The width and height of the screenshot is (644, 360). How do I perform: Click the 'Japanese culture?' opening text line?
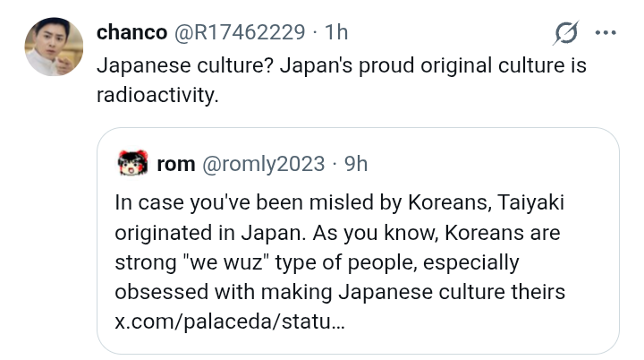(x=185, y=65)
